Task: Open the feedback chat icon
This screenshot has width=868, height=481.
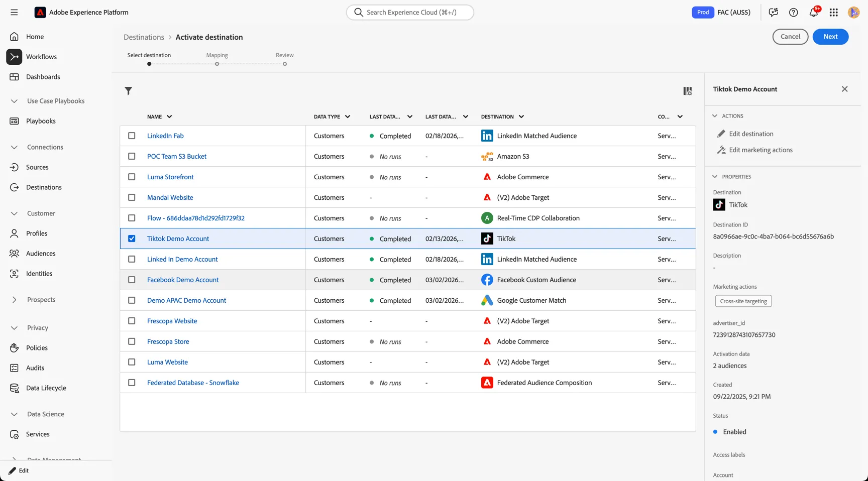Action: (774, 12)
